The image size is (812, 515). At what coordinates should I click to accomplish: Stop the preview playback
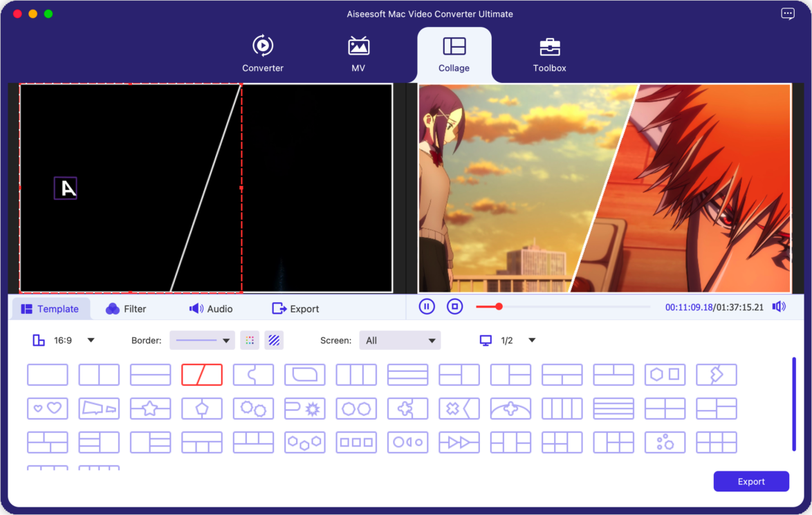pyautogui.click(x=454, y=307)
